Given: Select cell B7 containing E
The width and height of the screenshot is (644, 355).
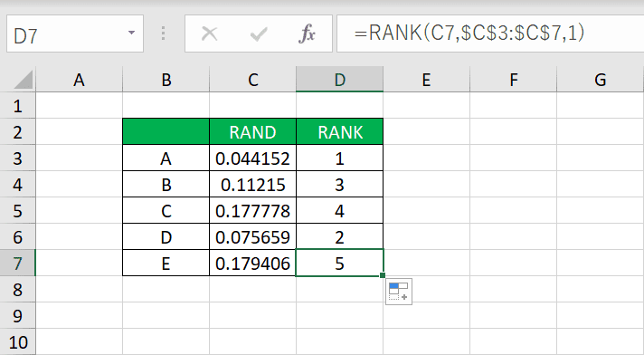Looking at the screenshot, I should [x=166, y=263].
